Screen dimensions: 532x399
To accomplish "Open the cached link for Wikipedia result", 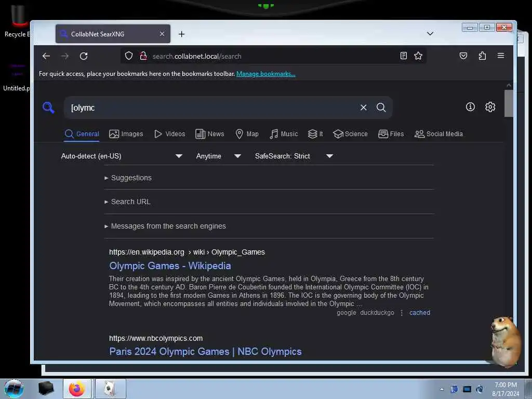I will [419, 312].
